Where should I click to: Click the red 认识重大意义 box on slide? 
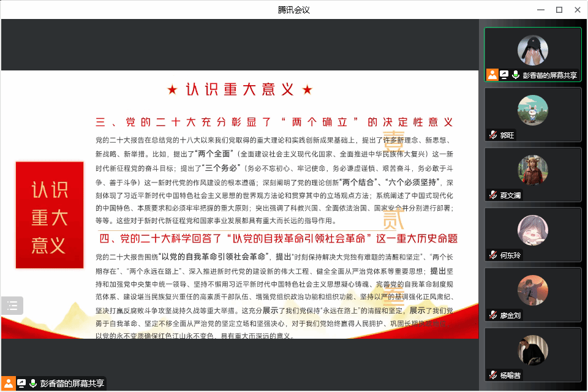(x=50, y=215)
